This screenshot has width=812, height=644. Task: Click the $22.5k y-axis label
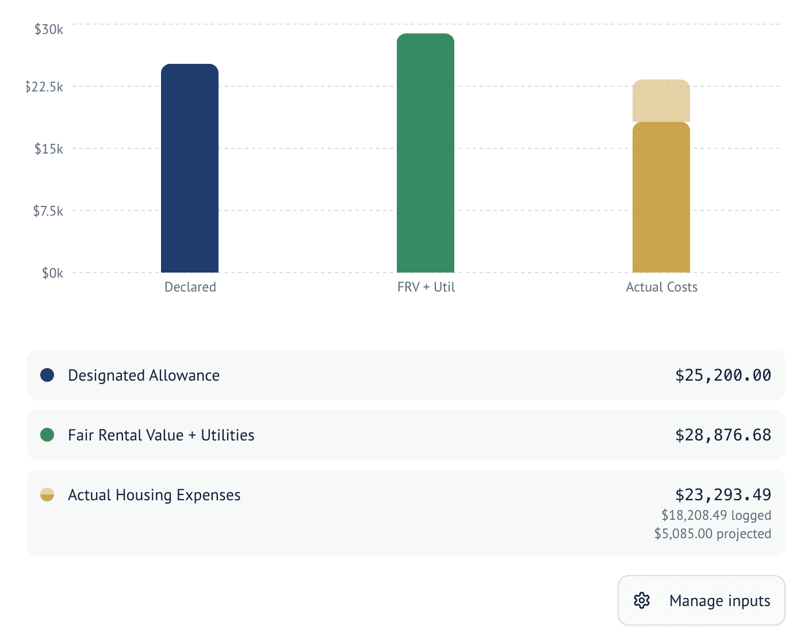coord(44,87)
